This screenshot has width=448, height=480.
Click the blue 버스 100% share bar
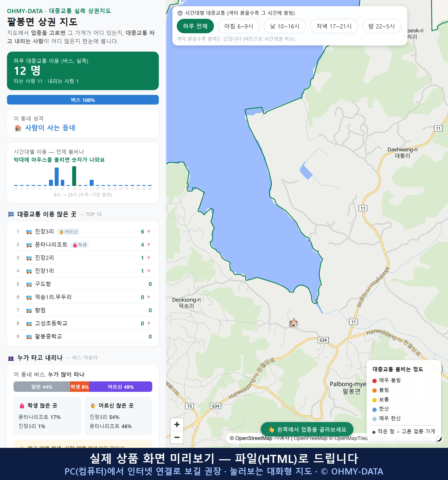[x=83, y=100]
